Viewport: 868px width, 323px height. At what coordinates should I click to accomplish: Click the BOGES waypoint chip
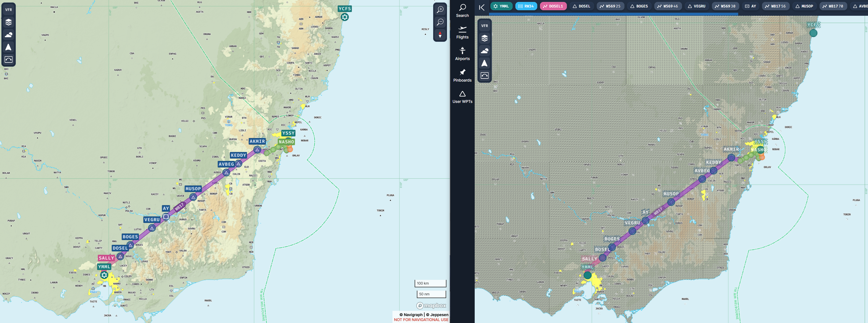coord(639,6)
